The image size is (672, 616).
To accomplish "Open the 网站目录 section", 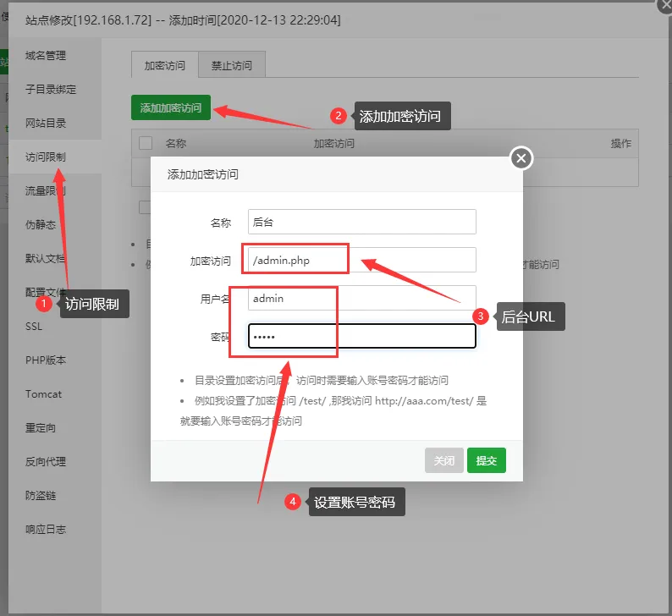I will point(46,124).
